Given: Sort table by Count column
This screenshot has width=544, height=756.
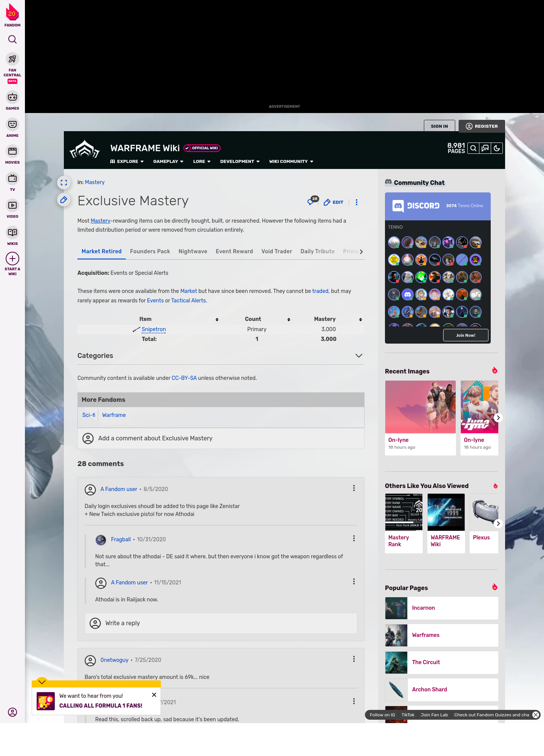Looking at the screenshot, I should tap(289, 319).
